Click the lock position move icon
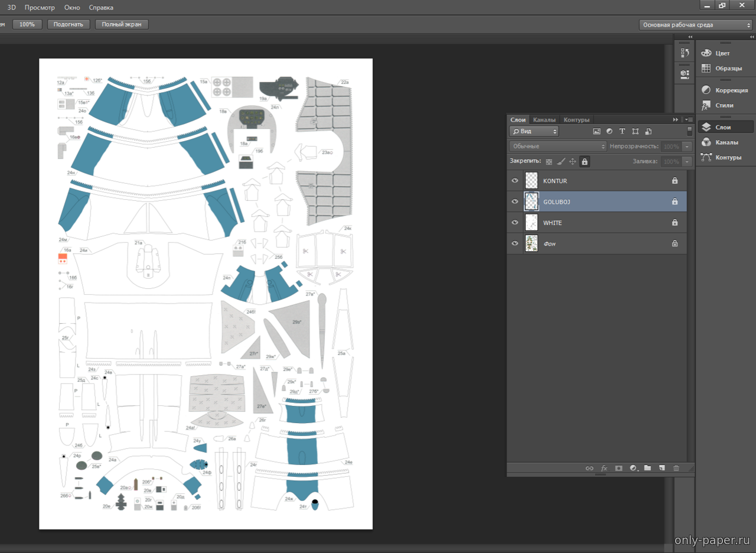This screenshot has height=553, width=756. pos(572,161)
